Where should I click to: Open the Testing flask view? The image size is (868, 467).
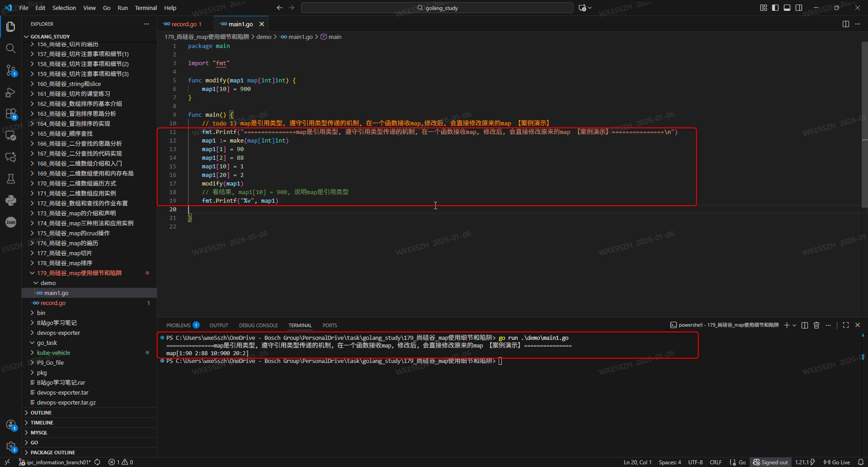(11, 179)
